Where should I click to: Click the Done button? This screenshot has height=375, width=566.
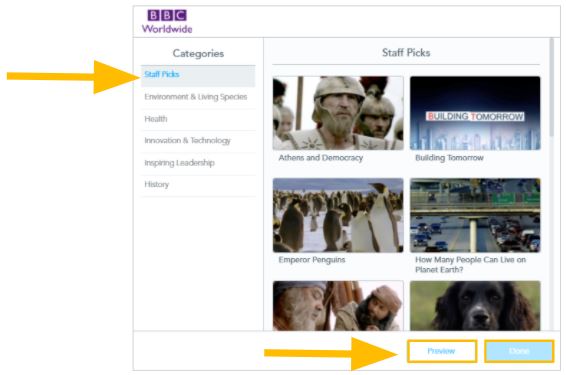click(x=519, y=351)
